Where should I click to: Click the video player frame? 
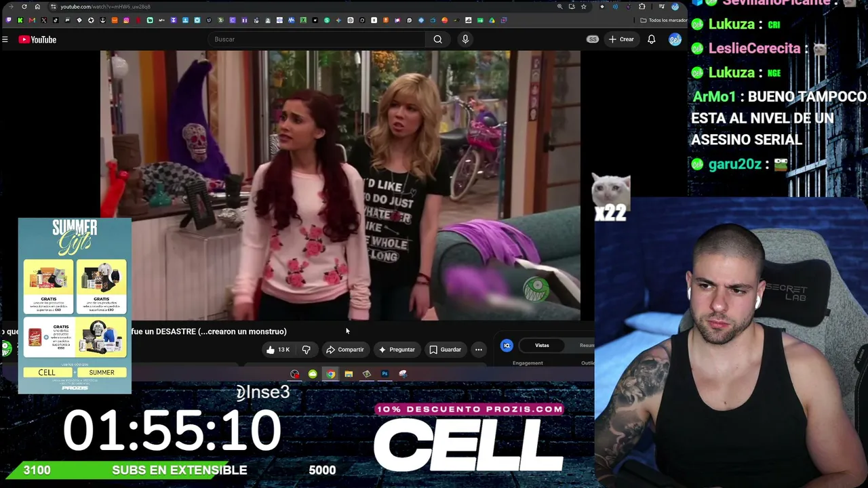tap(340, 185)
